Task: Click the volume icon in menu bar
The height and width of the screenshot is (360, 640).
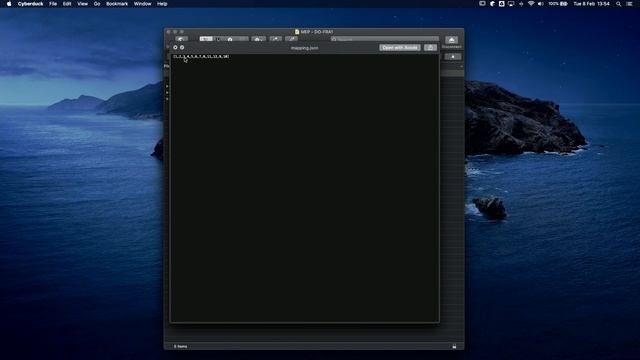Action: click(x=541, y=4)
